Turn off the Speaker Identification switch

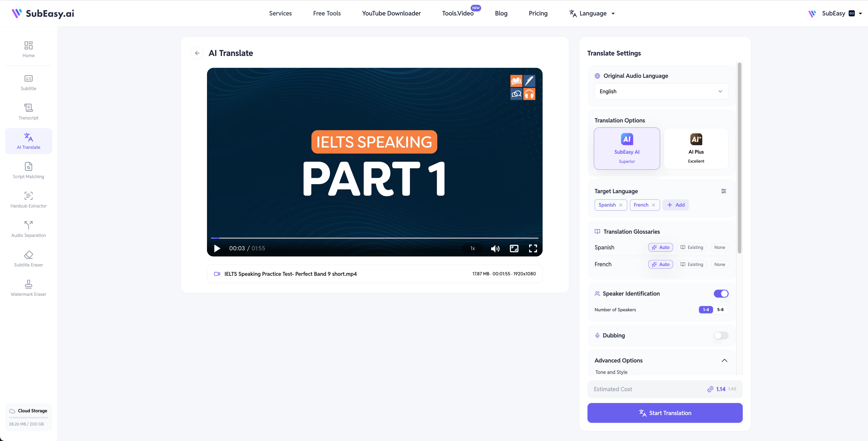(721, 294)
